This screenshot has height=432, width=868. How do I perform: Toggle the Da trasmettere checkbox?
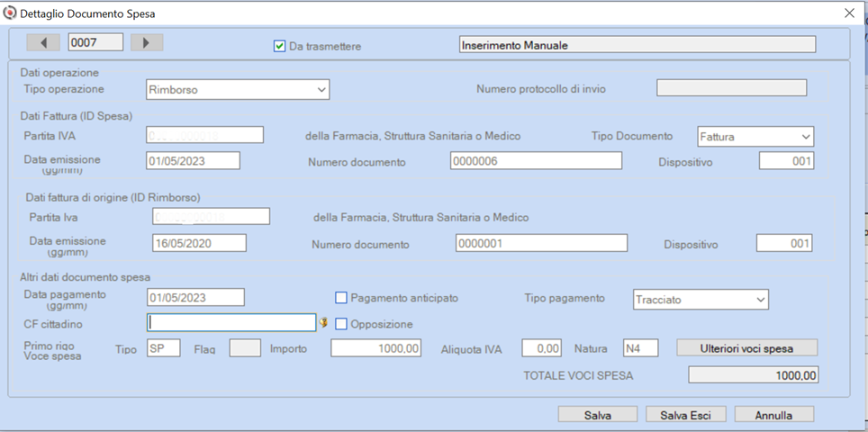coord(279,47)
